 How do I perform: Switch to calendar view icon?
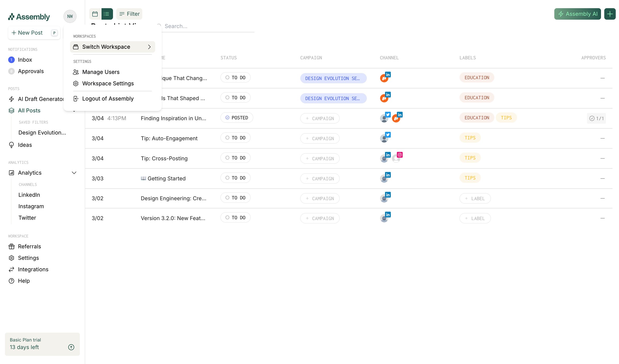click(95, 14)
